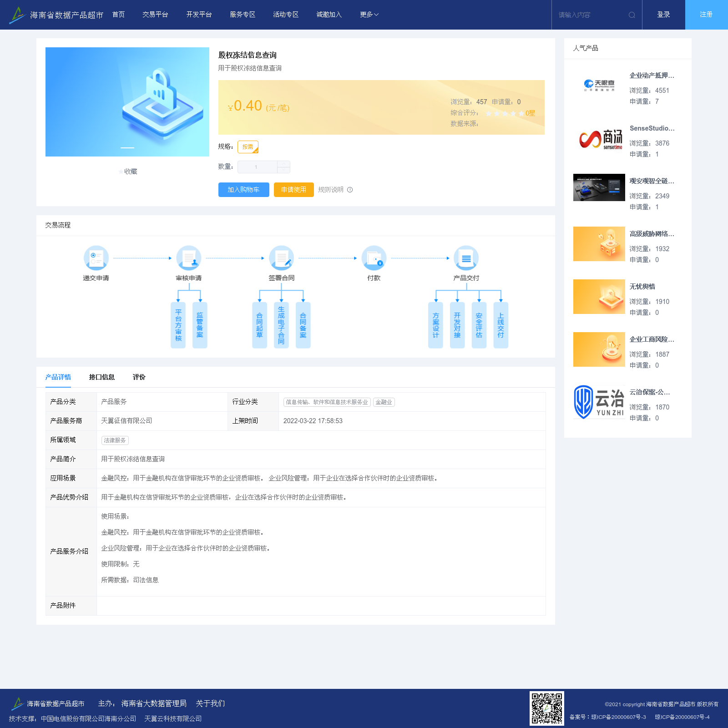Expand the 更多 navigation dropdown

369,15
